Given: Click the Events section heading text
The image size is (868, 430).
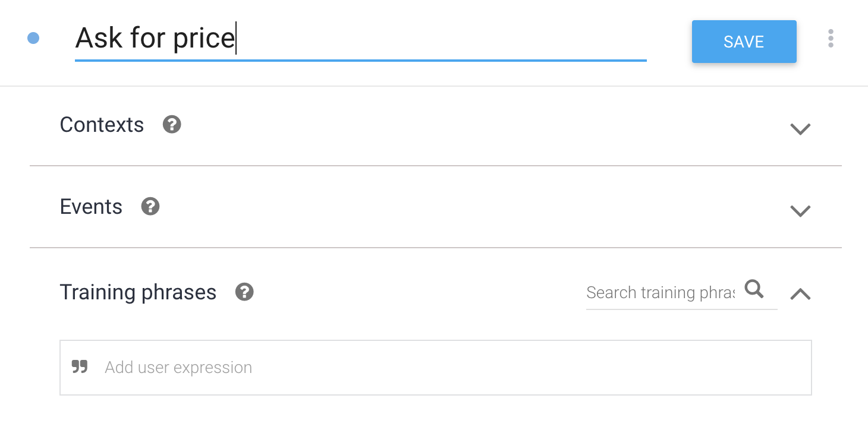Looking at the screenshot, I should 91,207.
